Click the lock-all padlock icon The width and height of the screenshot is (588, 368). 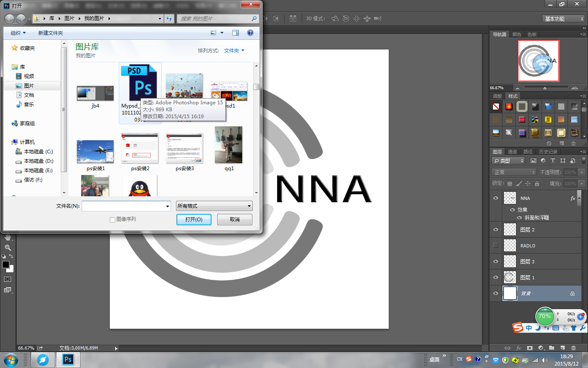click(537, 184)
